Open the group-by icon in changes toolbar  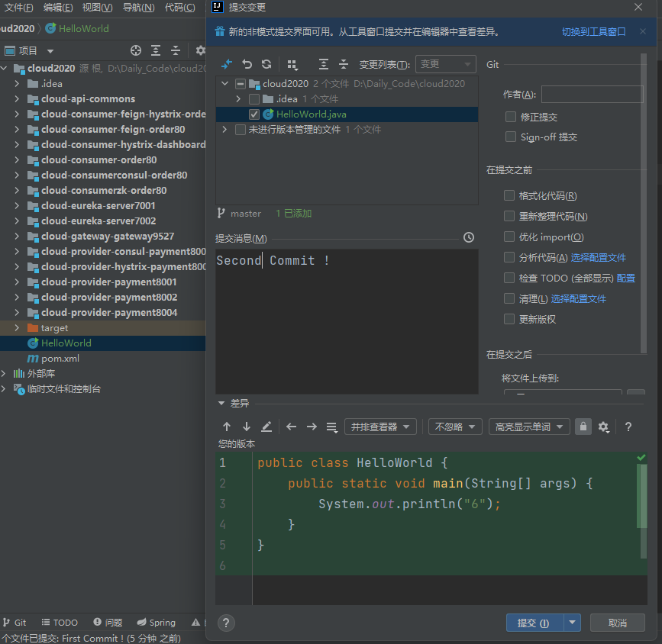point(292,65)
